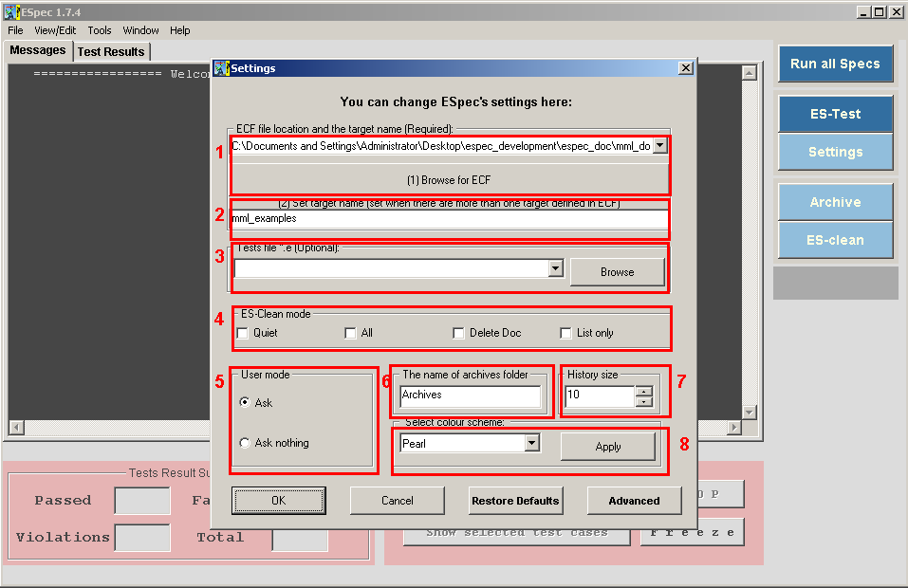Click the Passed count field
Screen dimensions: 908x588
coord(142,501)
